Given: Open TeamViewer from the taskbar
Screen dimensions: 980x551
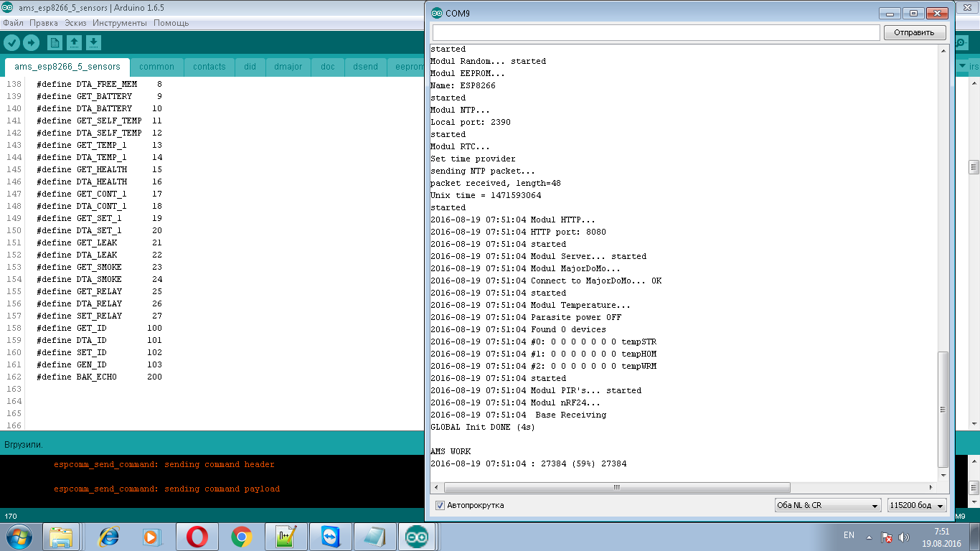Looking at the screenshot, I should [x=330, y=537].
